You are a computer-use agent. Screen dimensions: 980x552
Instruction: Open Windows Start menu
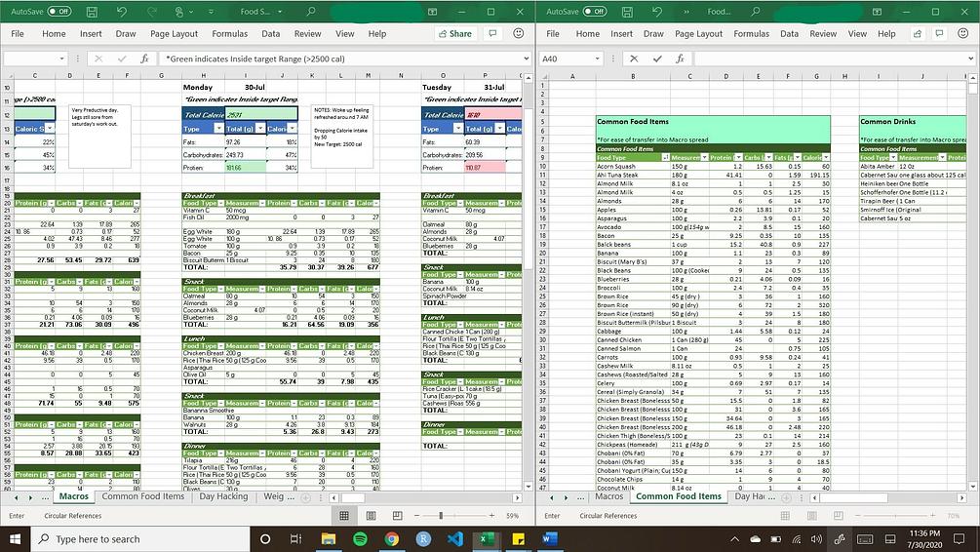click(x=15, y=539)
